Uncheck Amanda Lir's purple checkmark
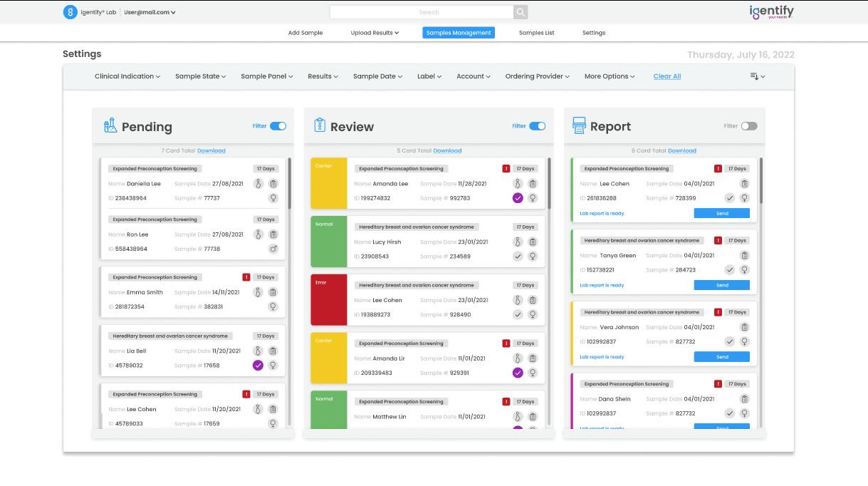The image size is (868, 486). click(518, 373)
